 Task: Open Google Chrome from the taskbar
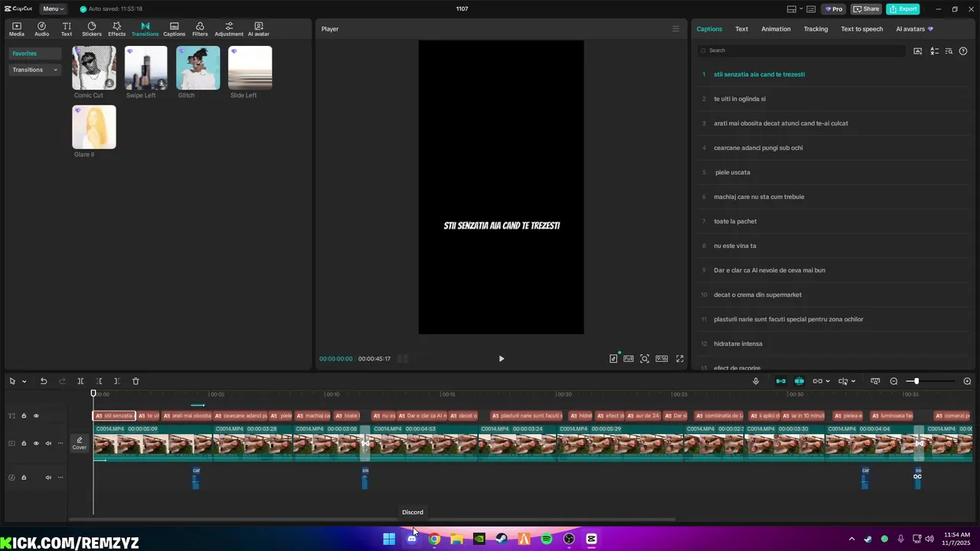click(434, 539)
